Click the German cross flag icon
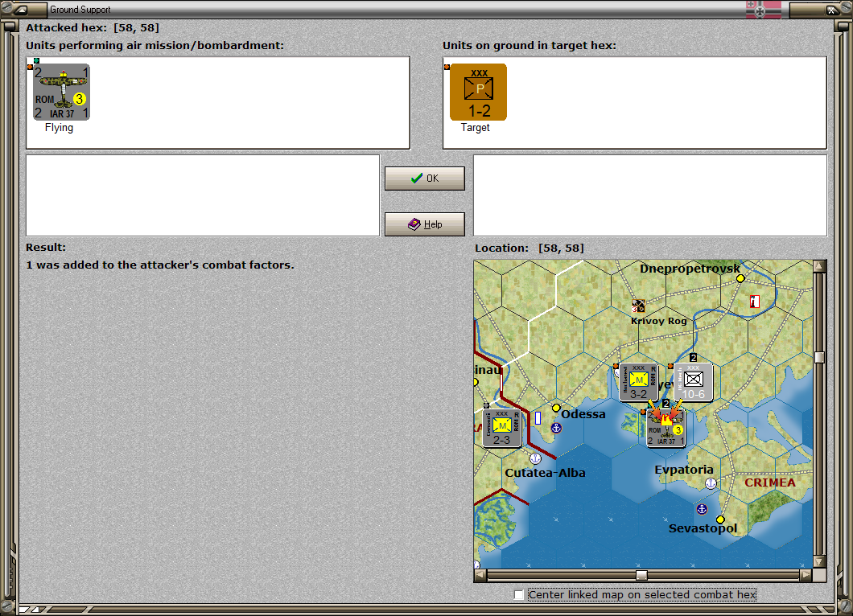The width and height of the screenshot is (853, 616). (x=763, y=9)
